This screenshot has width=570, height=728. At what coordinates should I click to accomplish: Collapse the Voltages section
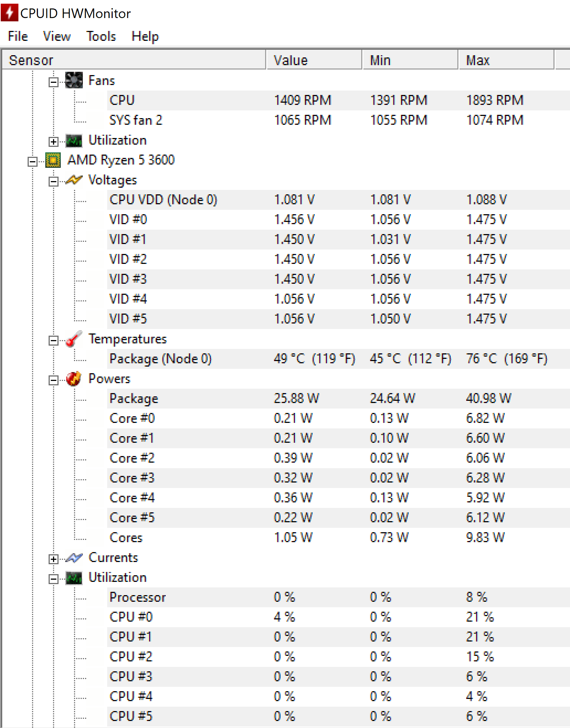(x=53, y=181)
